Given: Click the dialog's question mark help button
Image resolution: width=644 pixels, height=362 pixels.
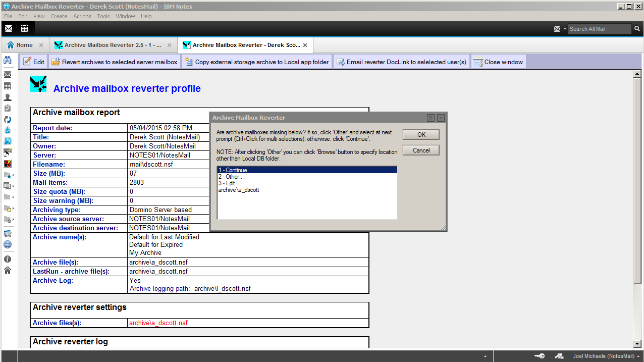Looking at the screenshot, I should (431, 118).
